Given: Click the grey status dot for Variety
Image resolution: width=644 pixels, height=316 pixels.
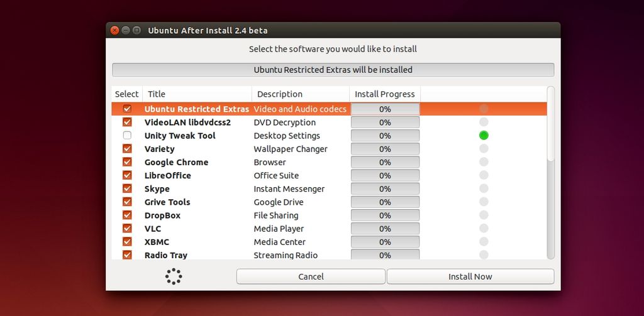Looking at the screenshot, I should click(484, 148).
